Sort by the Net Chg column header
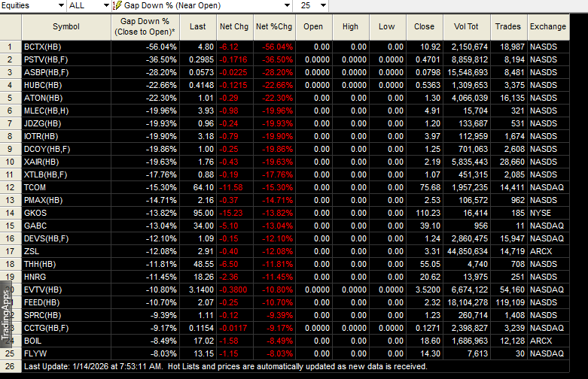 (234, 26)
